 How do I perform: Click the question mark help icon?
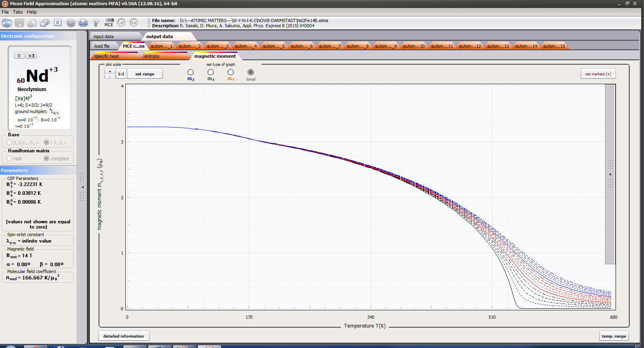pyautogui.click(x=96, y=23)
